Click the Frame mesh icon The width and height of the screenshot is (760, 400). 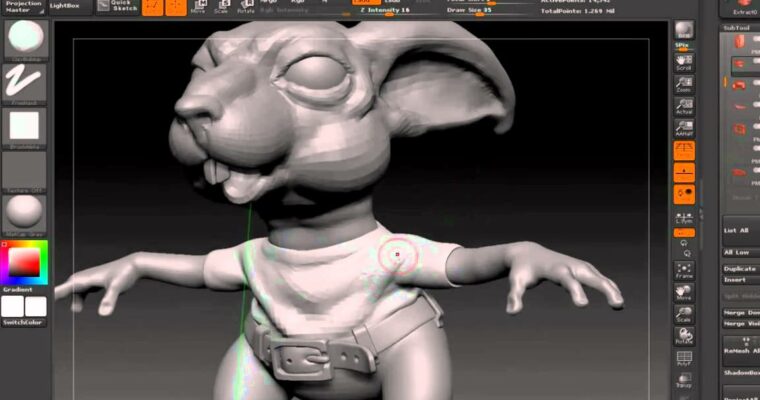[x=684, y=271]
